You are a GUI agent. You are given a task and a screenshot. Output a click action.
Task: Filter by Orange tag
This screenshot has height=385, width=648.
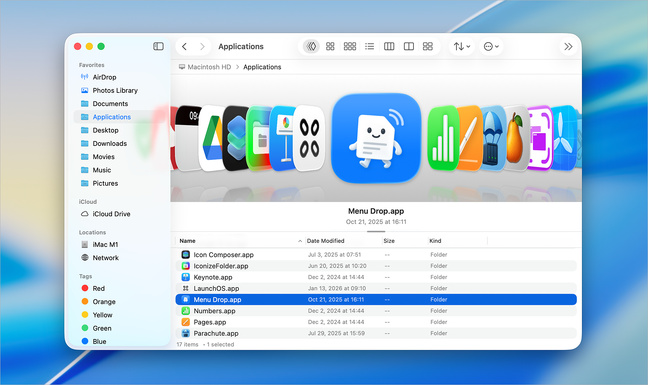point(104,302)
